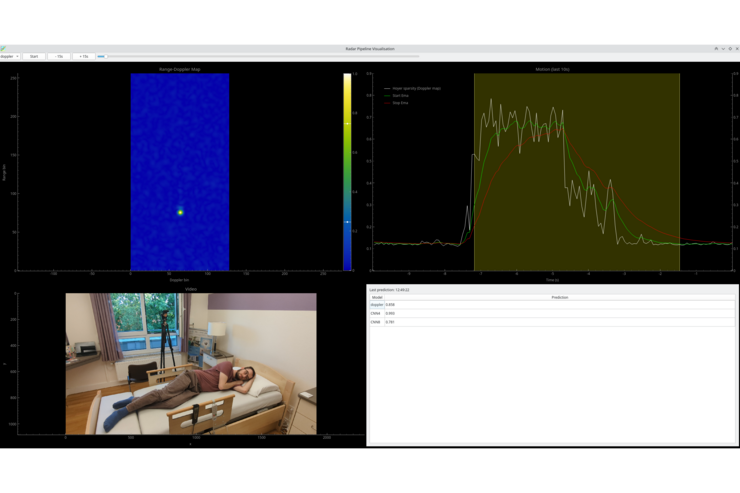Click the application icon in title bar
Image resolution: width=740 pixels, height=493 pixels.
coord(3,48)
